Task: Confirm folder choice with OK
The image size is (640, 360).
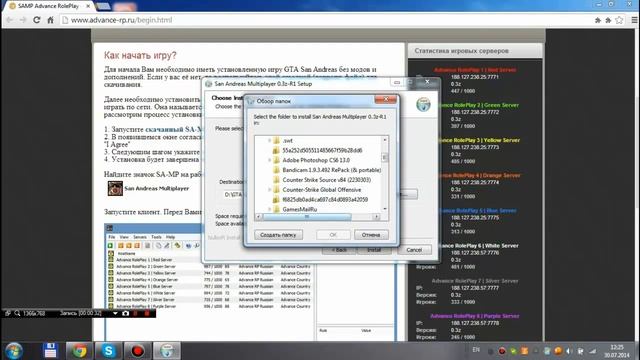Action: click(x=333, y=235)
